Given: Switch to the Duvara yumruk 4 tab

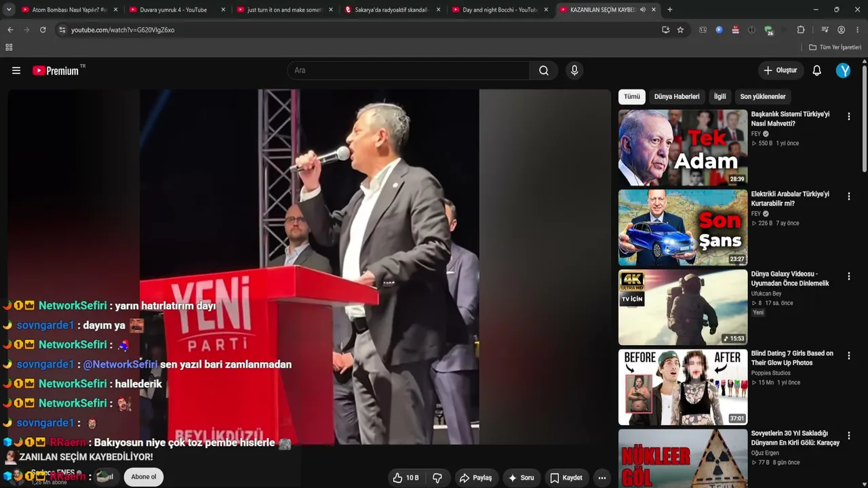Looking at the screenshot, I should point(178,9).
